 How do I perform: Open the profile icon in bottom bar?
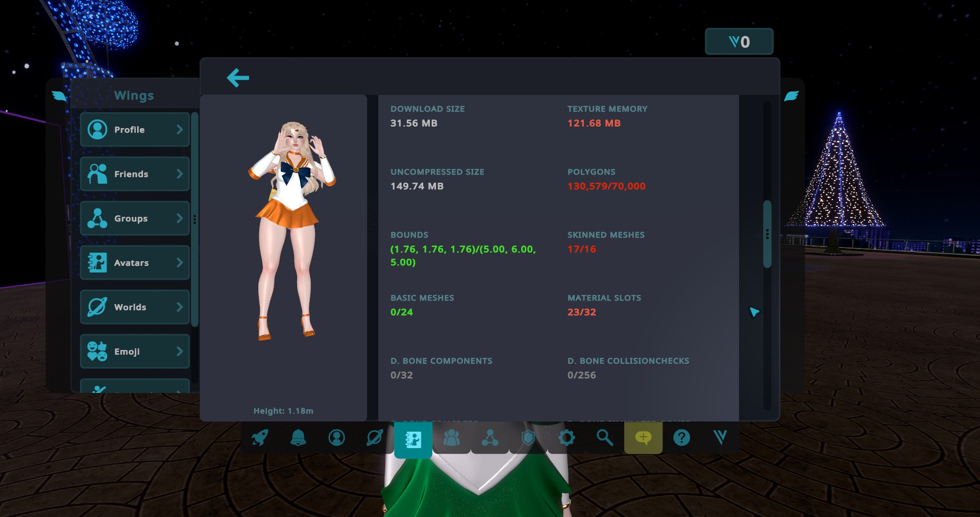coord(336,437)
